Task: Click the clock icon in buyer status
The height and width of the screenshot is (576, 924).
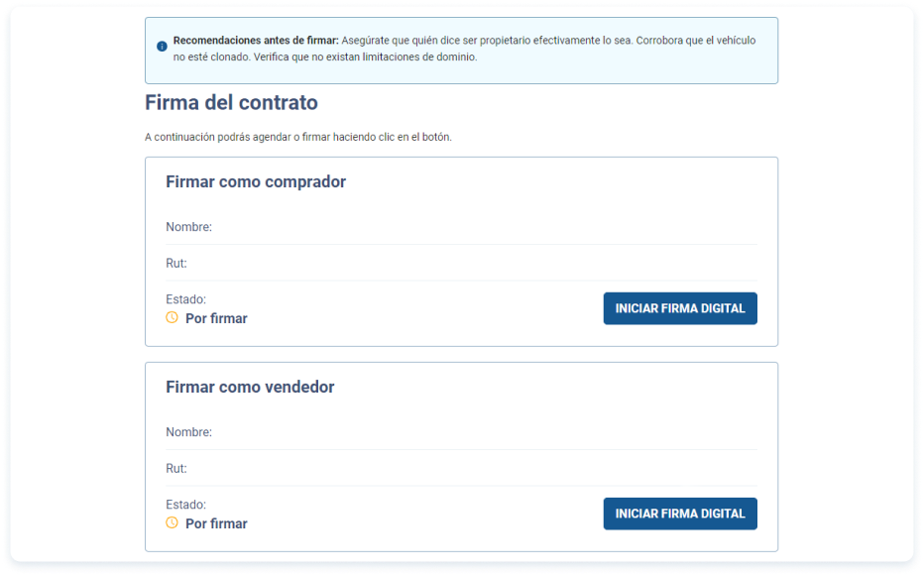Action: 172,318
